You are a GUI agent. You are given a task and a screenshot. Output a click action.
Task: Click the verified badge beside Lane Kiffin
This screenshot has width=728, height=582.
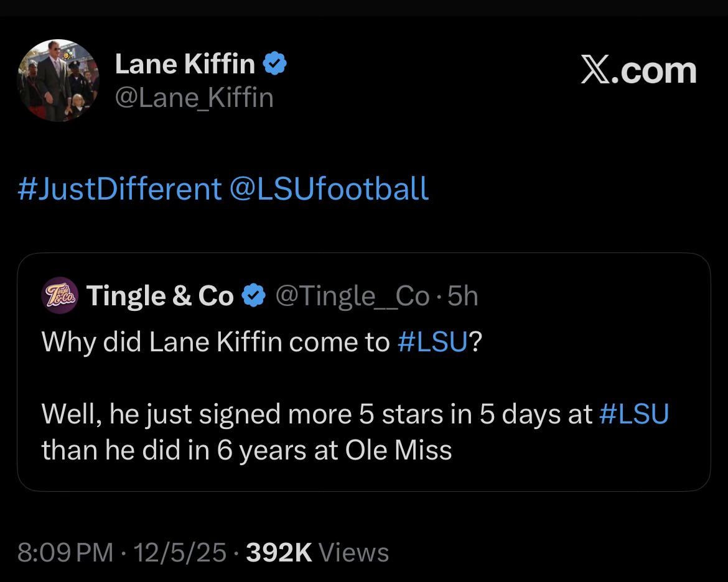click(274, 64)
